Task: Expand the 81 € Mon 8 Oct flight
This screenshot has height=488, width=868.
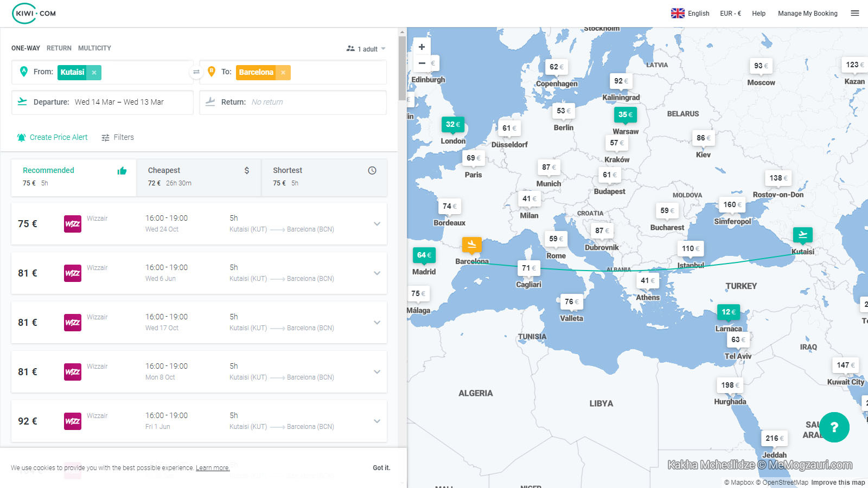Action: (x=377, y=371)
